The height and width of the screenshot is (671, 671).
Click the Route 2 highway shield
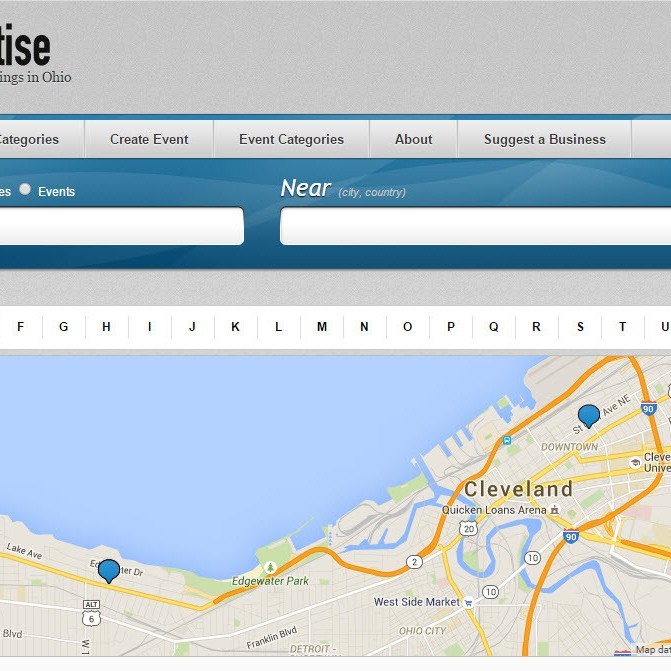coord(414,562)
